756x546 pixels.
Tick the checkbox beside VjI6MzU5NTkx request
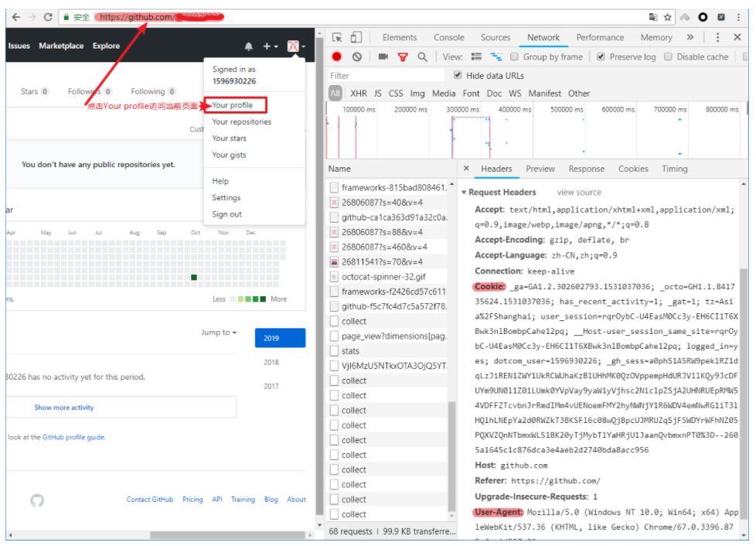pyautogui.click(x=334, y=366)
